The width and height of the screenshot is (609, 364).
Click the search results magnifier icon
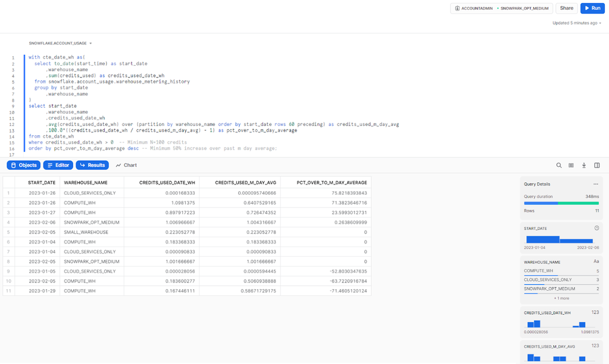click(x=559, y=165)
